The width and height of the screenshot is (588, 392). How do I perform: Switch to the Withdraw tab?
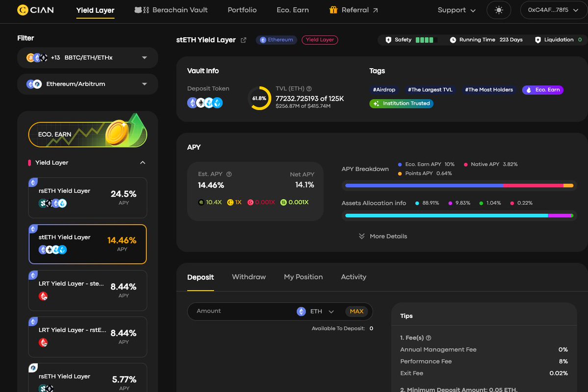[x=249, y=277]
